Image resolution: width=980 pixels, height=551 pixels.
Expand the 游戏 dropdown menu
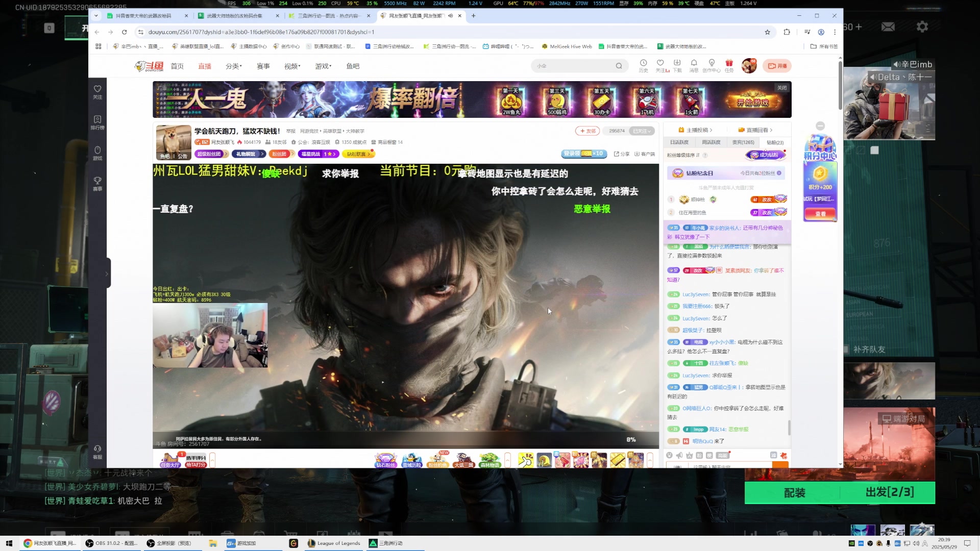(x=324, y=66)
